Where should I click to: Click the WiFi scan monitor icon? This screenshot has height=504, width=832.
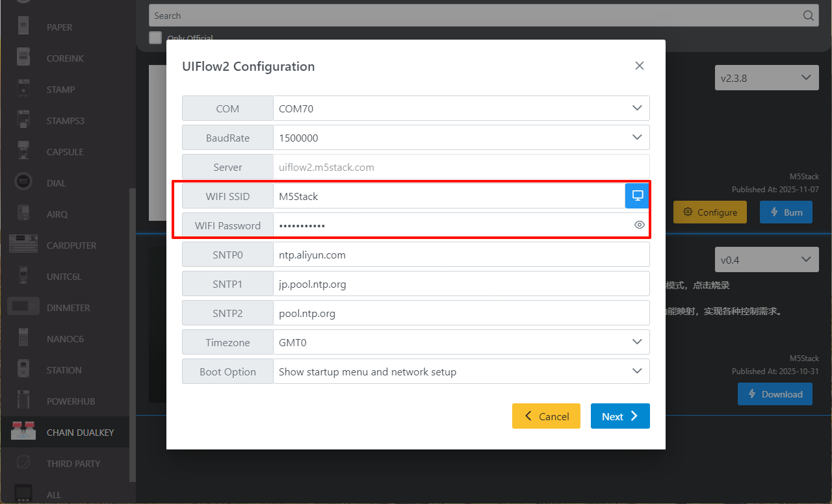pyautogui.click(x=637, y=196)
